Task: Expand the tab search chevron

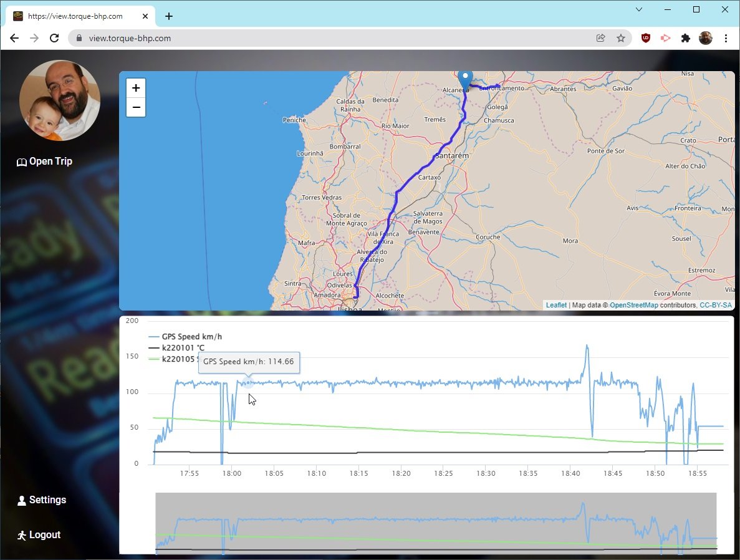Action: point(639,9)
